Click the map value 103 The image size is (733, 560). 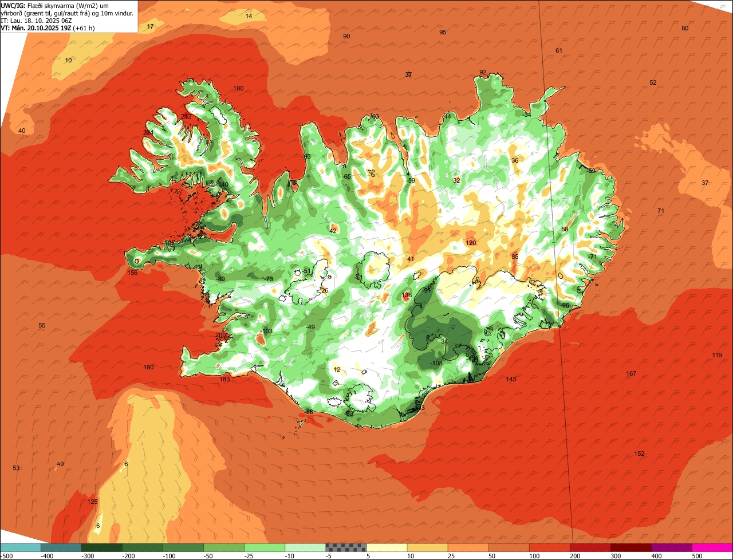[267, 331]
